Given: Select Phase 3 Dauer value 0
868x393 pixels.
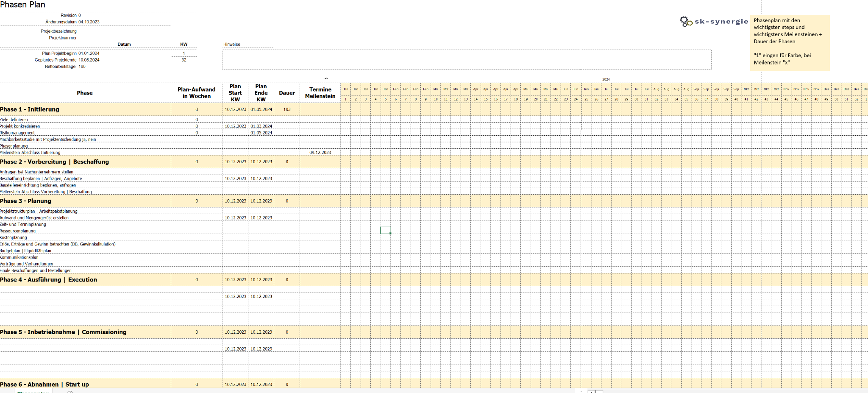Looking at the screenshot, I should click(x=287, y=201).
